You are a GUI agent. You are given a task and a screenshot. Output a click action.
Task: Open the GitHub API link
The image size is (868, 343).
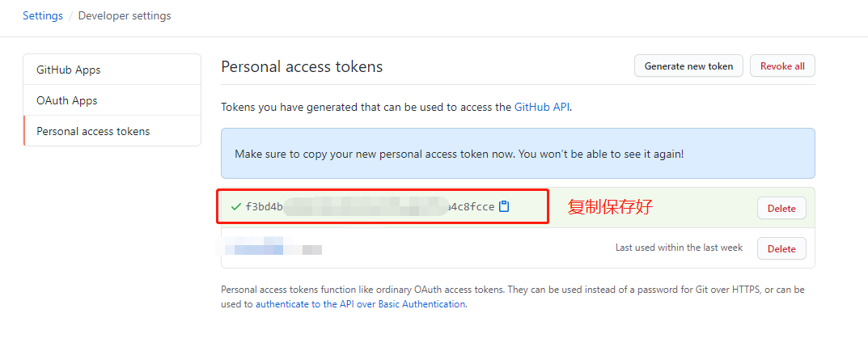point(542,107)
